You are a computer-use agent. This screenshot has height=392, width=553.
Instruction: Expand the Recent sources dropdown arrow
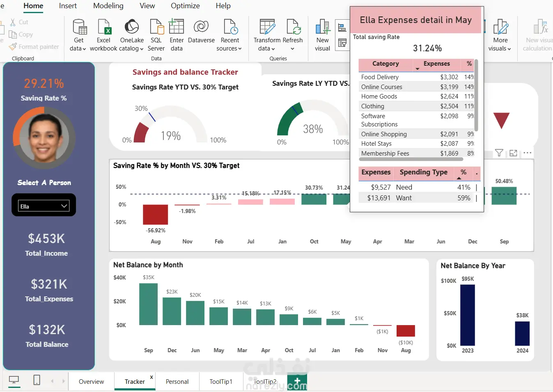click(240, 49)
